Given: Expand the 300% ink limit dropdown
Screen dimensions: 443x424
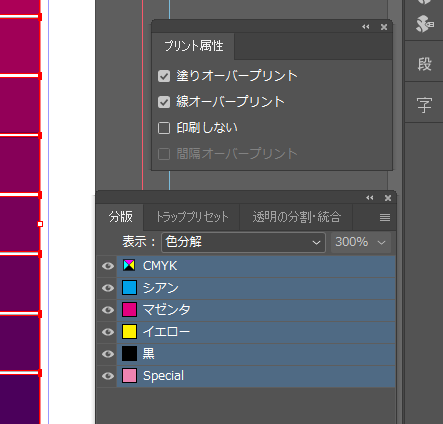Looking at the screenshot, I should click(361, 242).
